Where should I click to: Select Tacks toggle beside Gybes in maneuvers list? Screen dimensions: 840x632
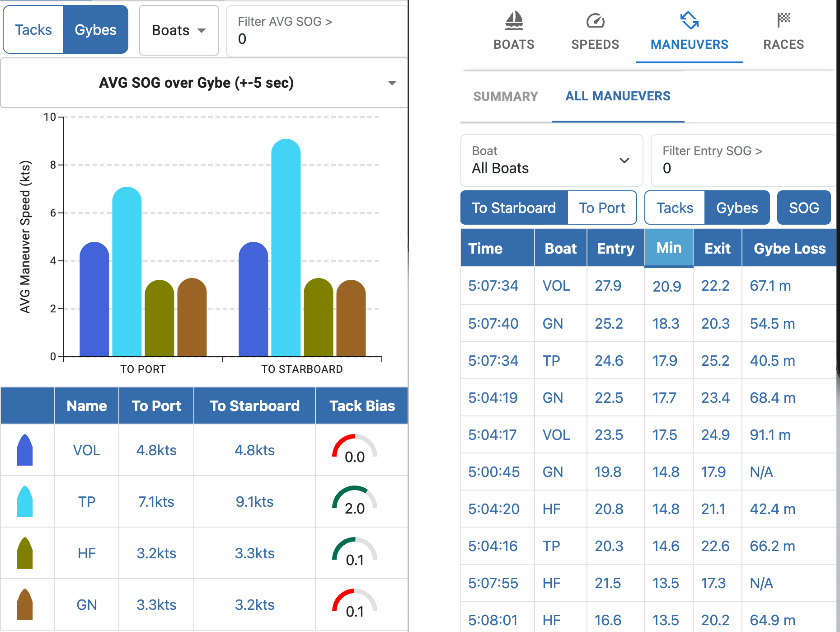point(675,208)
